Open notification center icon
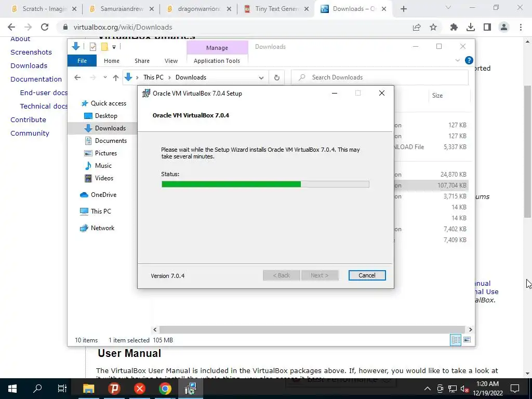The width and height of the screenshot is (532, 399). point(515,389)
